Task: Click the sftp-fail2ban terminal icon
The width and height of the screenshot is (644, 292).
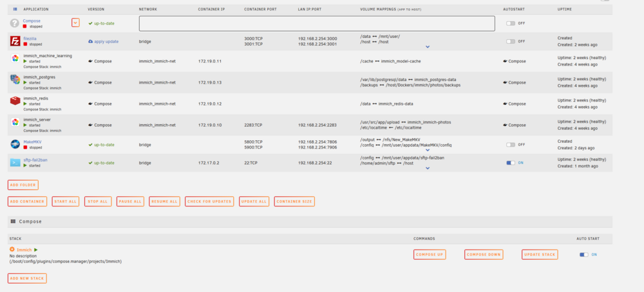Action: tap(15, 163)
